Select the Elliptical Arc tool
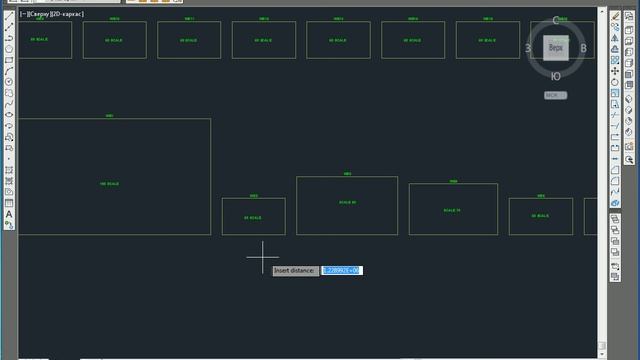Viewport: 640px width, 360px height. pyautogui.click(x=9, y=126)
